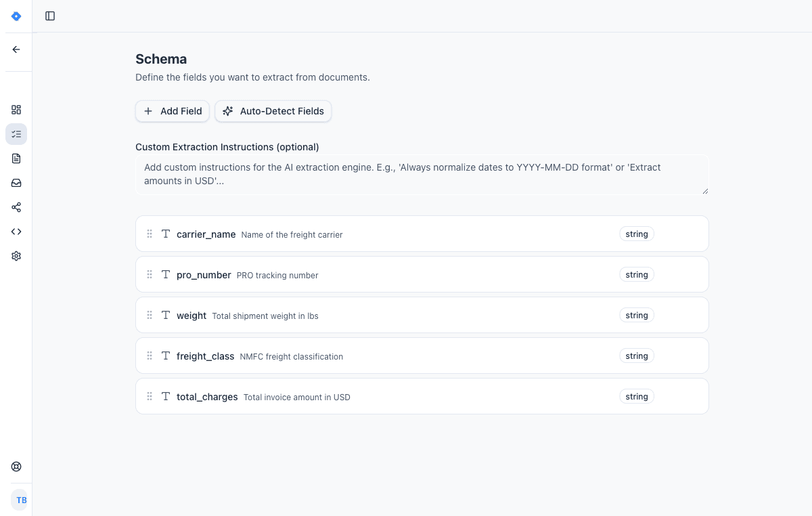Open the code/API section in sidebar

click(x=16, y=232)
